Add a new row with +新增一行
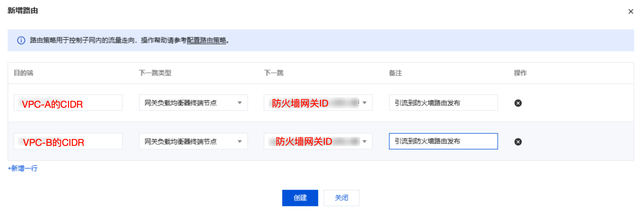Screen dimensions: 644x216 click(23, 168)
